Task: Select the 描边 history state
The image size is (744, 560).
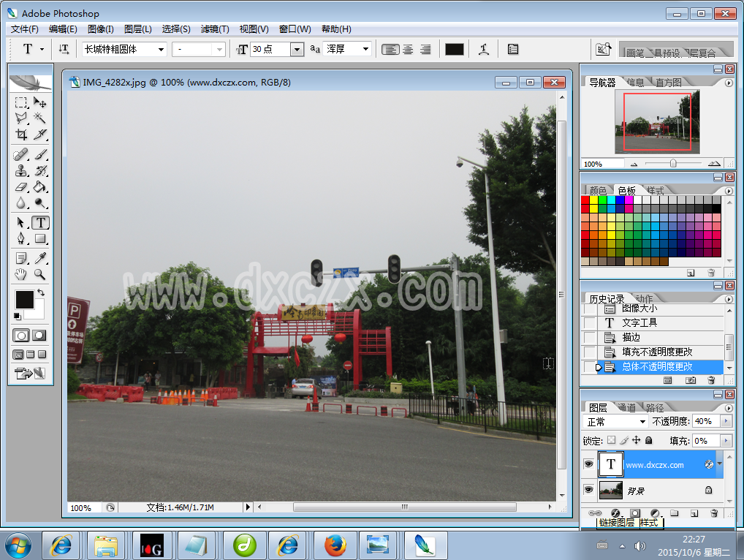Action: click(x=631, y=337)
